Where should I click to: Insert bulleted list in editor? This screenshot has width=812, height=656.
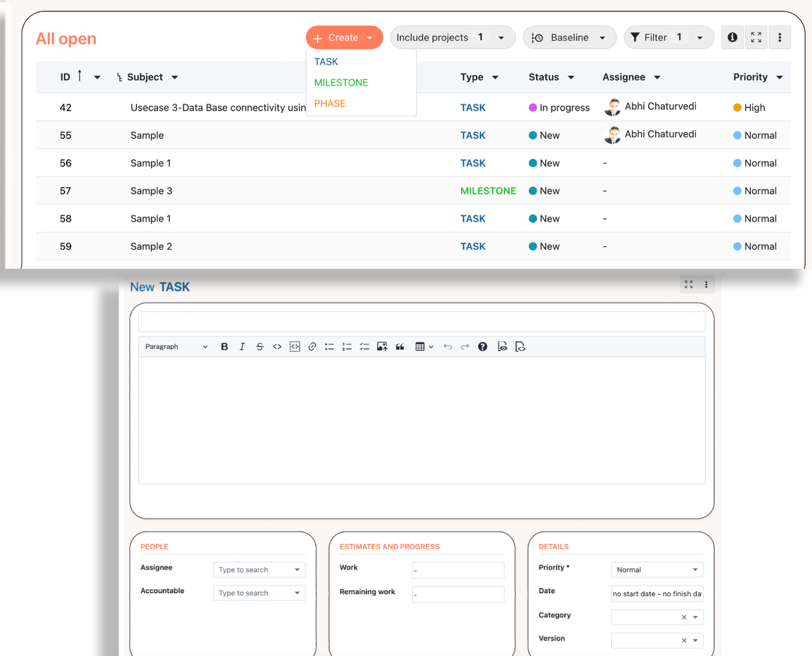coord(329,347)
